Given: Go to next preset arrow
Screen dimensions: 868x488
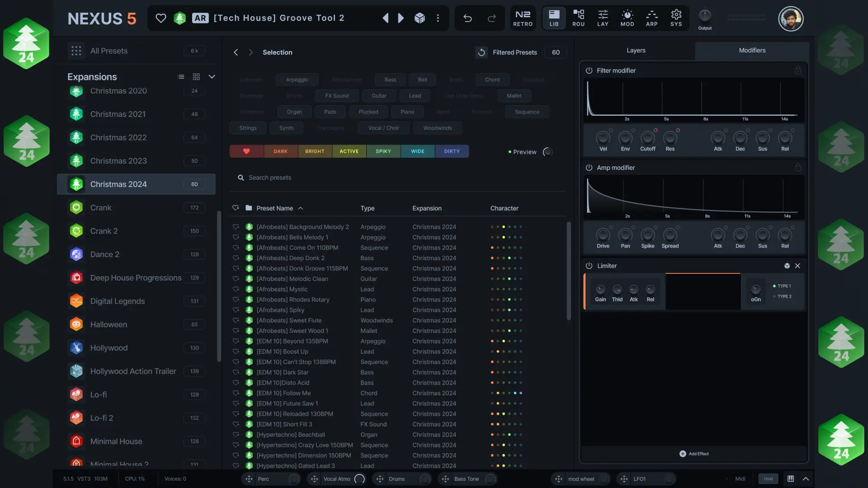Looking at the screenshot, I should click(x=401, y=18).
